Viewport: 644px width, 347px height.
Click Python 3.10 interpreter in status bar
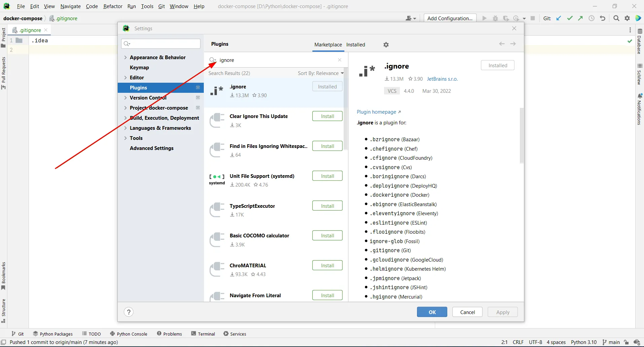point(583,342)
